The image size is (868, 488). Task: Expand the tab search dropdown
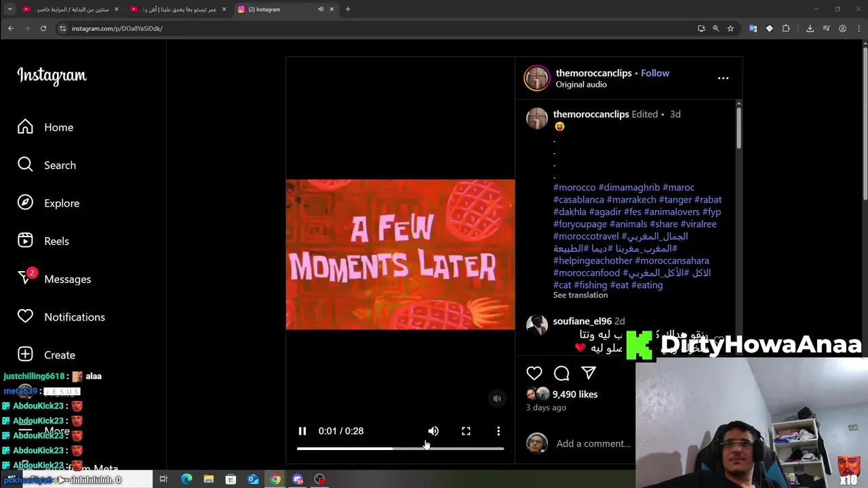[9, 9]
